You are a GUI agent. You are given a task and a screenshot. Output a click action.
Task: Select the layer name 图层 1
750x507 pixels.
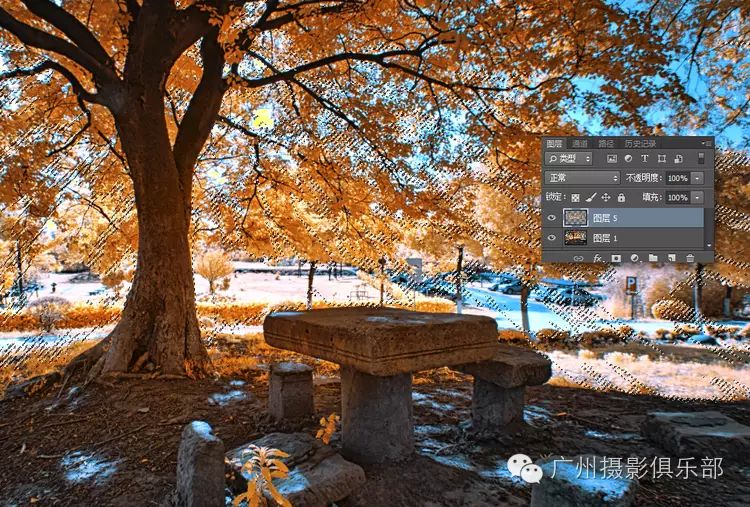point(605,238)
